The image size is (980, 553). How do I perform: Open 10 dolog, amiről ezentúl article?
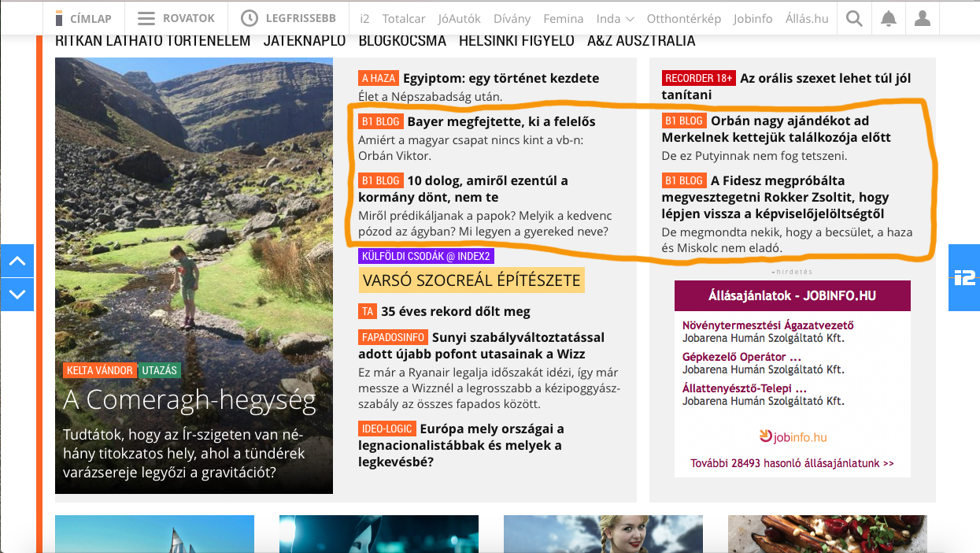(463, 188)
